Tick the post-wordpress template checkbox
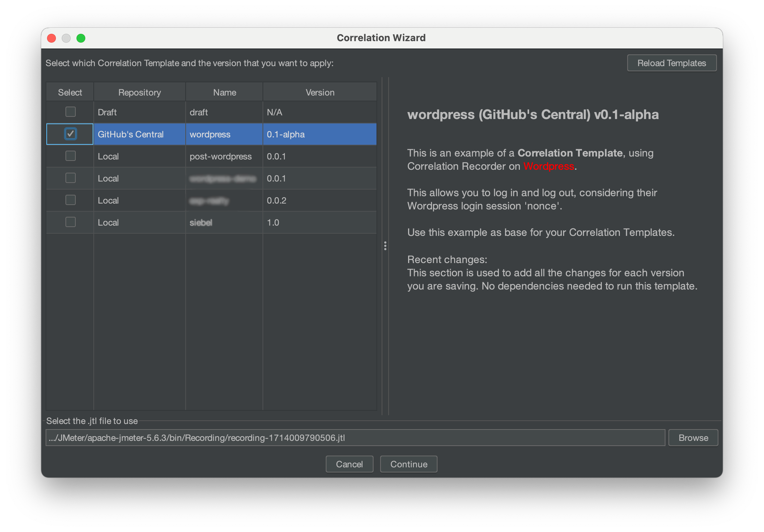The height and width of the screenshot is (532, 764). pyautogui.click(x=70, y=156)
